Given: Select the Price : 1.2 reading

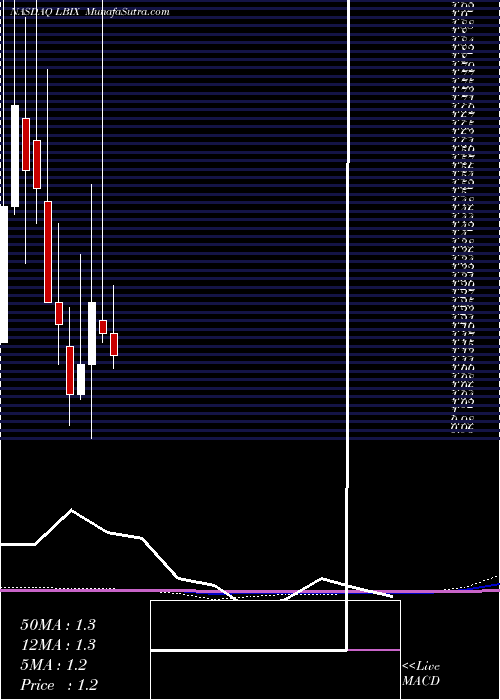Looking at the screenshot, I should click(x=59, y=685).
